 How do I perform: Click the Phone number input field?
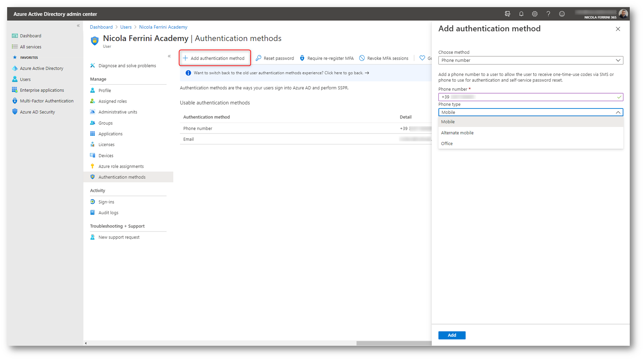[x=531, y=97]
